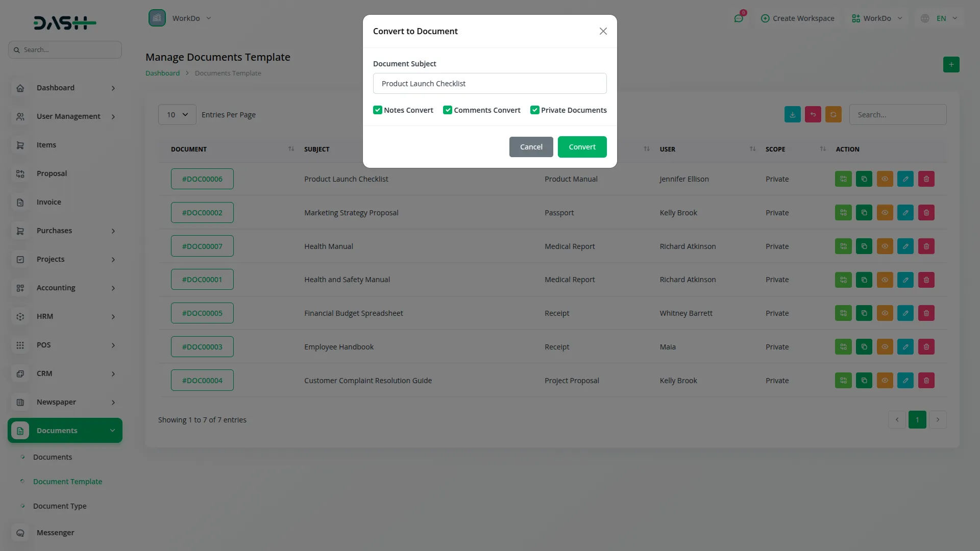
Task: Uncheck Private Documents in the dialog
Action: (534, 110)
